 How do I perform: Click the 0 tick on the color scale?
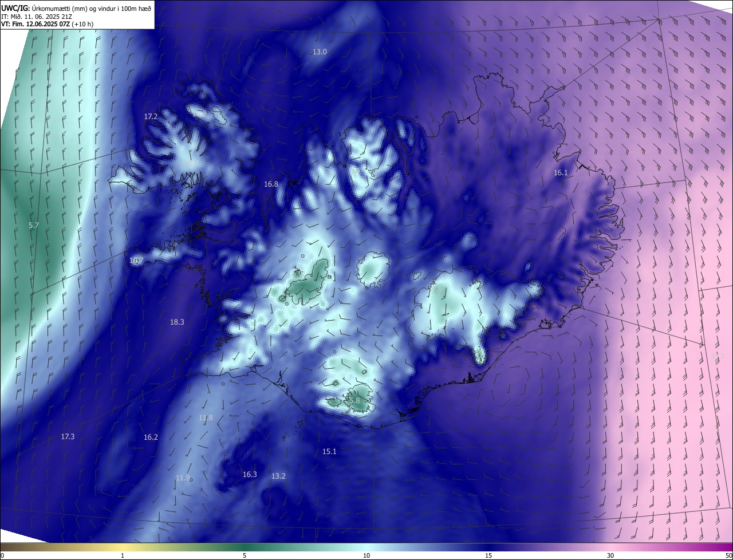[x=2, y=555]
